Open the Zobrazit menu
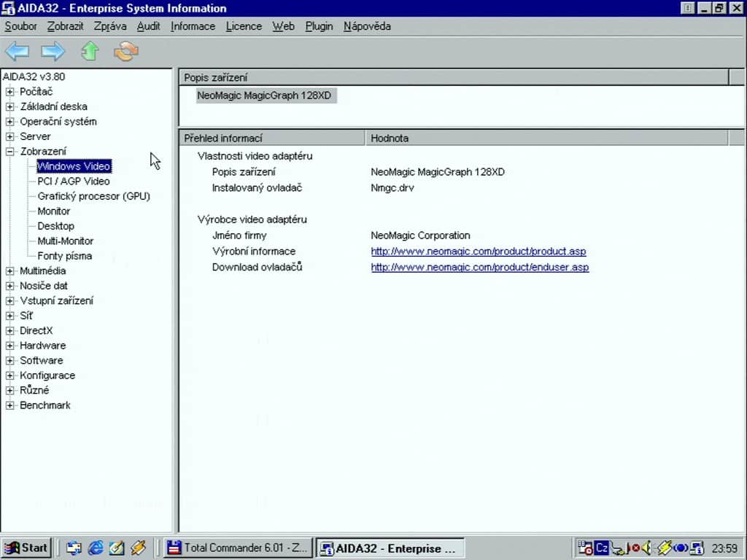747x560 pixels. click(65, 26)
